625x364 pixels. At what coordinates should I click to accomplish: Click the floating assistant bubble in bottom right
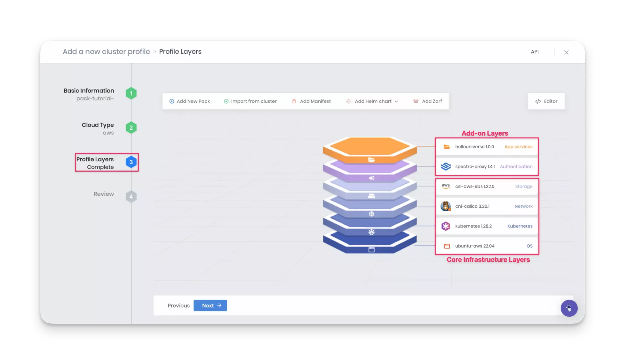tap(569, 308)
